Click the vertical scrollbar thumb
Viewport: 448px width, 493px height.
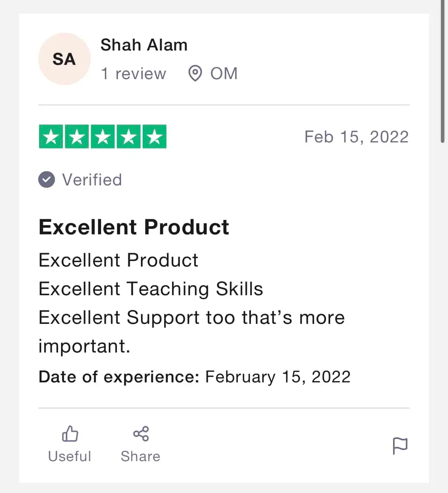pyautogui.click(x=442, y=72)
